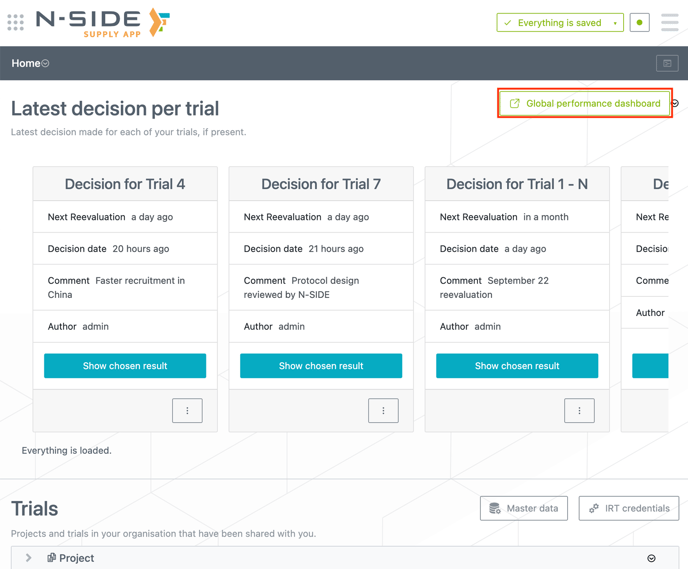The image size is (688, 569).
Task: Collapse the Latest decision per trial section
Action: coord(675,104)
